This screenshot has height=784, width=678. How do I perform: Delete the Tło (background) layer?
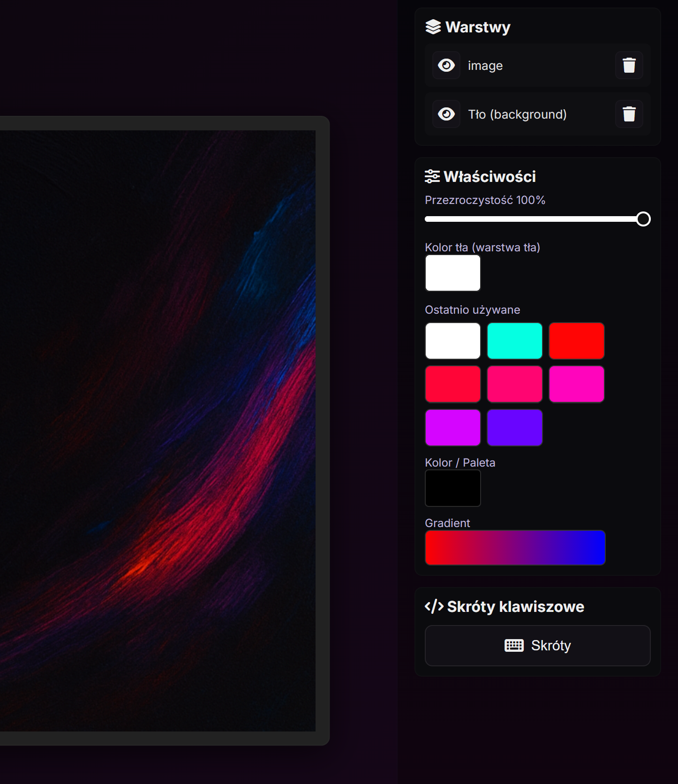pyautogui.click(x=629, y=114)
